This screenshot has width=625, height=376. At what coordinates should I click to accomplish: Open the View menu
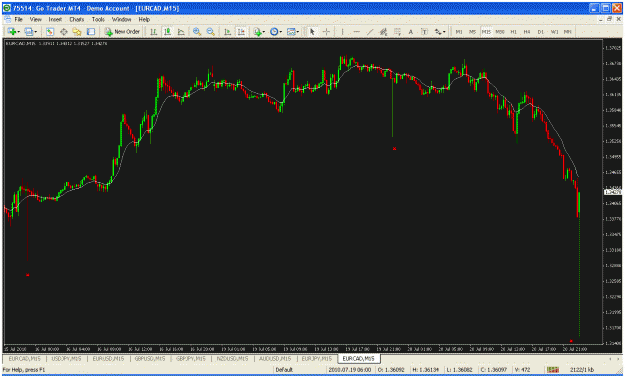[x=35, y=19]
